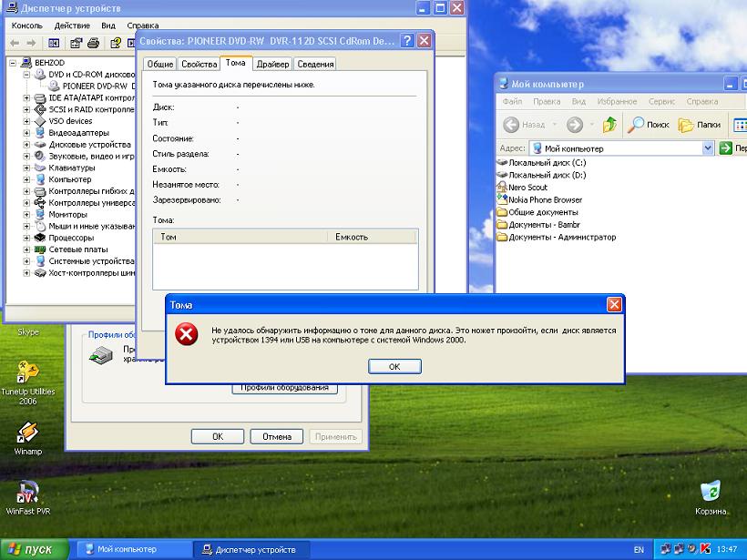
Task: Open Properties via the Device Manager toolbar icon
Action: pyautogui.click(x=76, y=44)
